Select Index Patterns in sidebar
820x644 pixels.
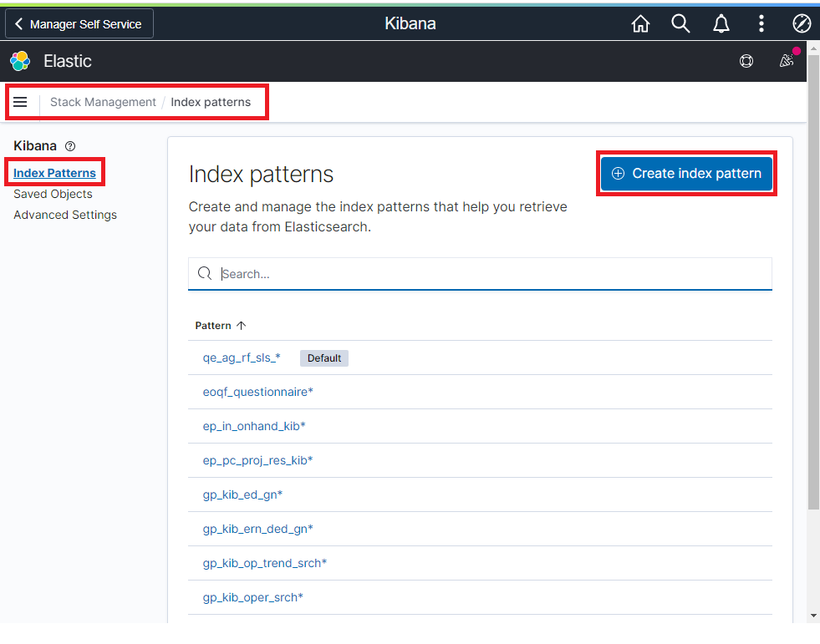point(54,173)
